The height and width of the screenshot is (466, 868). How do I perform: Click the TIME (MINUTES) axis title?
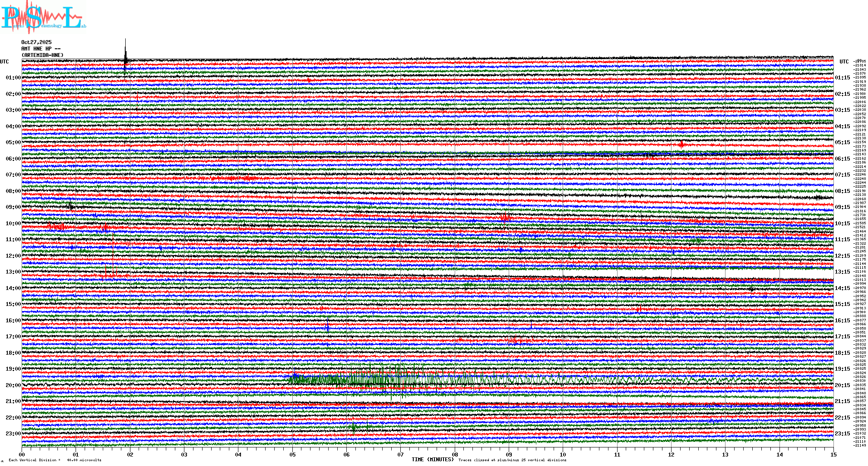(432, 460)
